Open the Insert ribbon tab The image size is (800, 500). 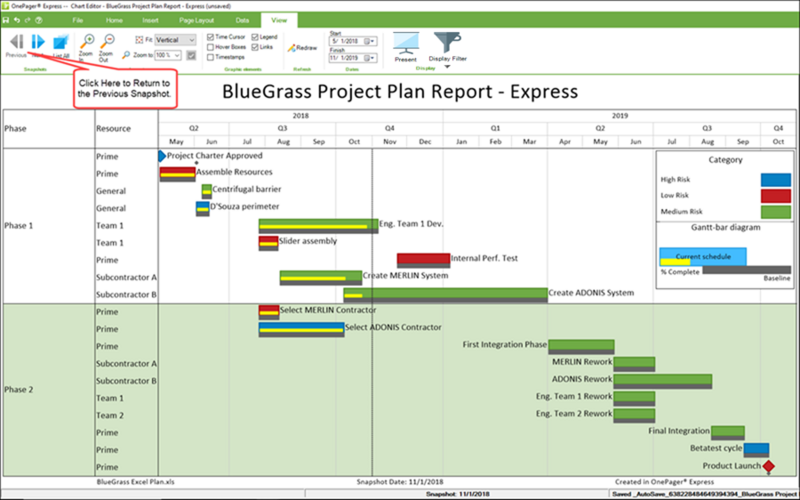tap(151, 20)
